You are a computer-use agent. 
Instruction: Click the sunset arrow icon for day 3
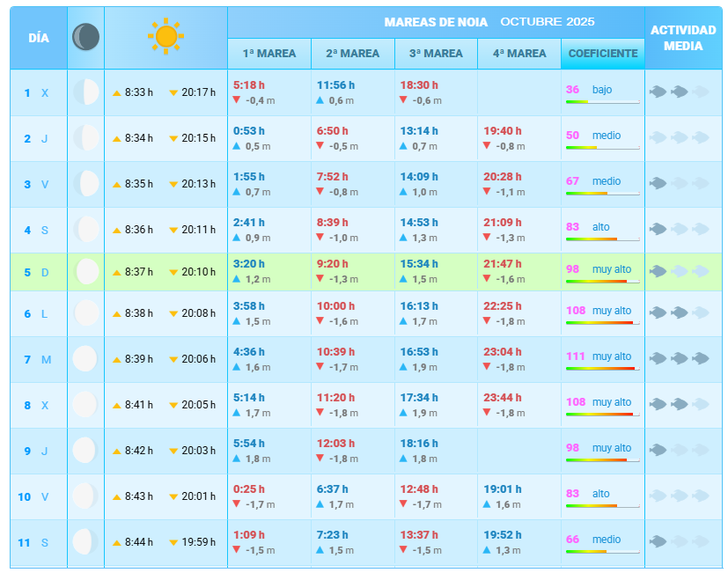pos(173,184)
